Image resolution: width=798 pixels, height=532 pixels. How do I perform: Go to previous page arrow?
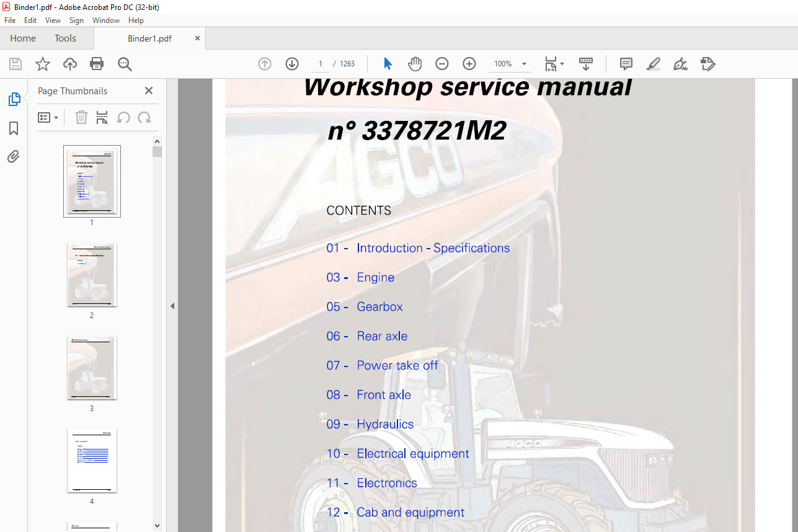265,64
